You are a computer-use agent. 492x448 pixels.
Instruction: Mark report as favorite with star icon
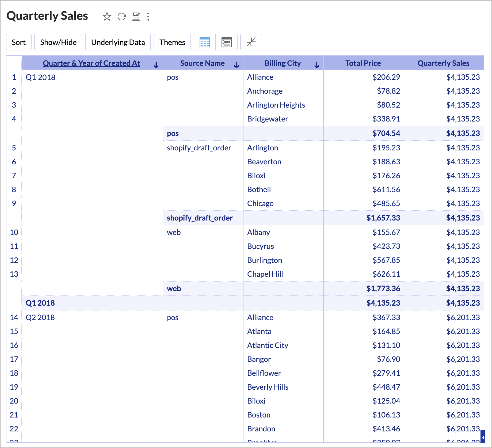click(x=107, y=17)
